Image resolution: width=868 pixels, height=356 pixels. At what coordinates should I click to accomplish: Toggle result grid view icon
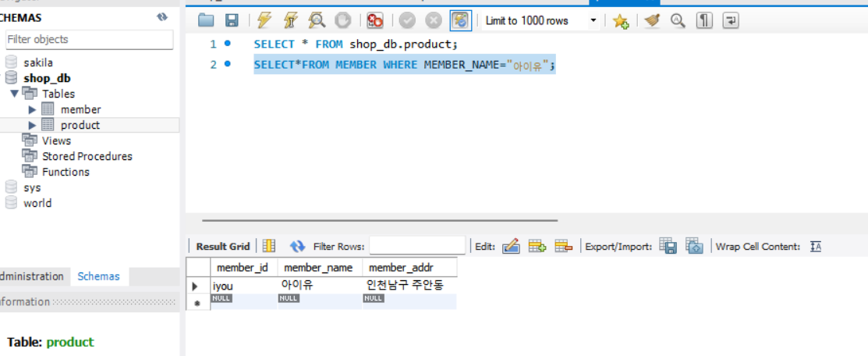tap(269, 246)
